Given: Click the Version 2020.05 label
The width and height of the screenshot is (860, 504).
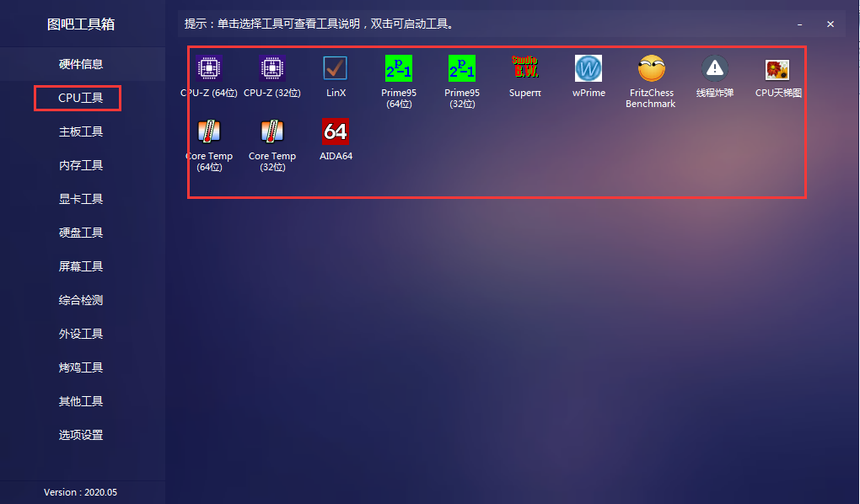Looking at the screenshot, I should pyautogui.click(x=81, y=492).
